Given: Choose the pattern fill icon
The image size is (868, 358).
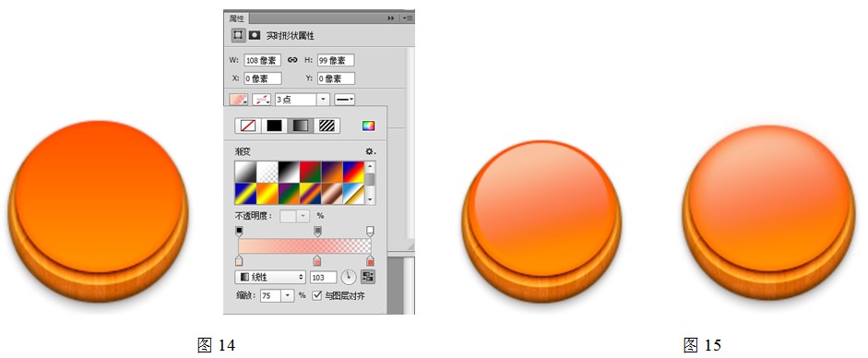Looking at the screenshot, I should click(327, 125).
